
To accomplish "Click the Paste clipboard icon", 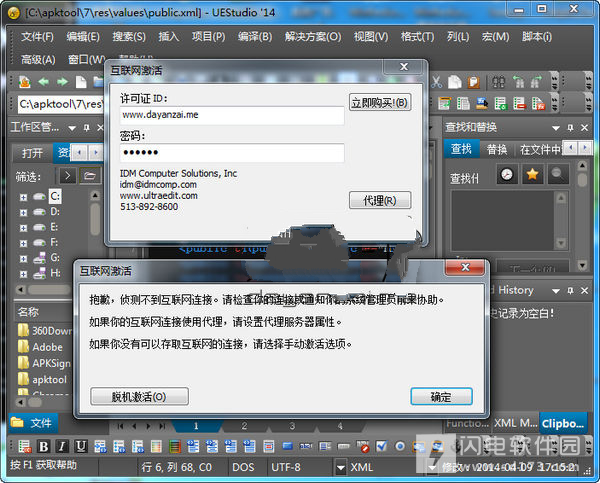I will coord(474,82).
